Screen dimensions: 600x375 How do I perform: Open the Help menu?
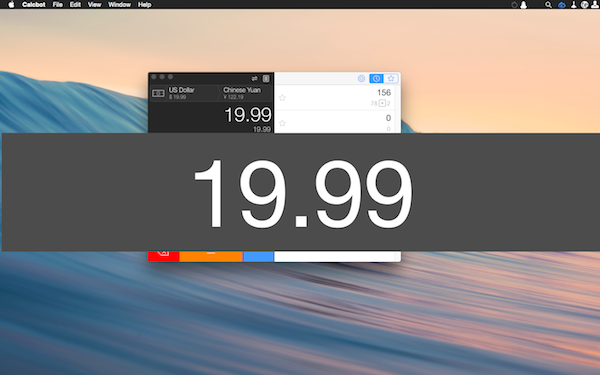(x=144, y=5)
